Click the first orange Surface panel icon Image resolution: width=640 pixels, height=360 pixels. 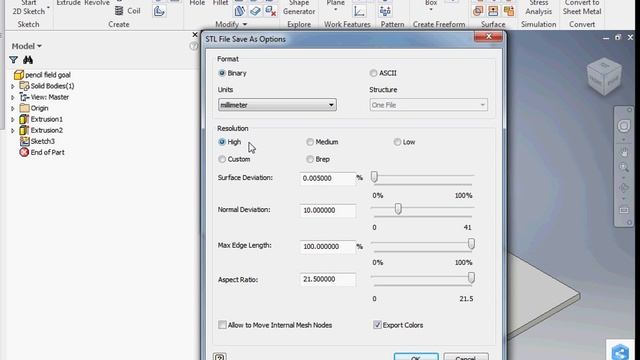pos(478,11)
